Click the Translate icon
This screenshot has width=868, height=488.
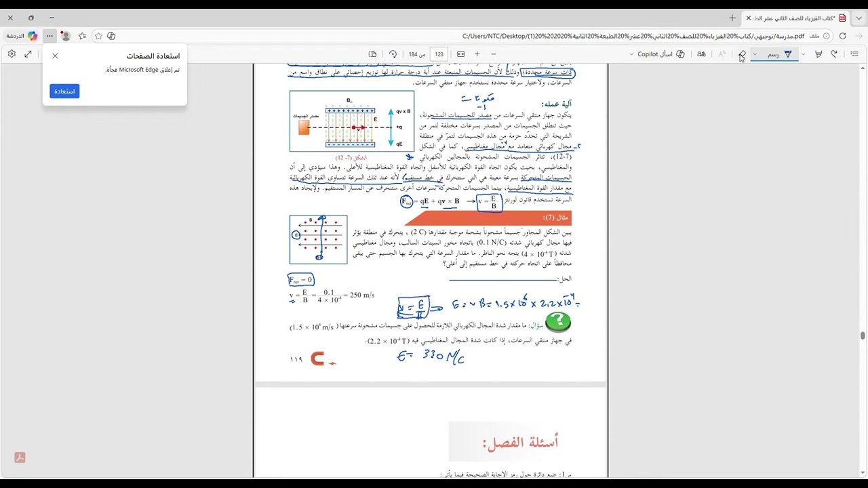[x=702, y=54]
